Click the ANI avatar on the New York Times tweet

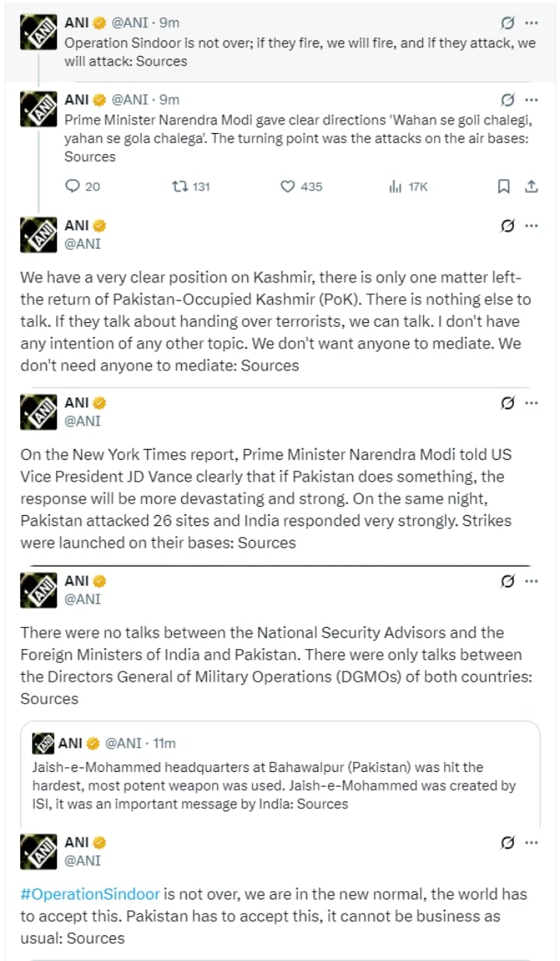pyautogui.click(x=38, y=412)
